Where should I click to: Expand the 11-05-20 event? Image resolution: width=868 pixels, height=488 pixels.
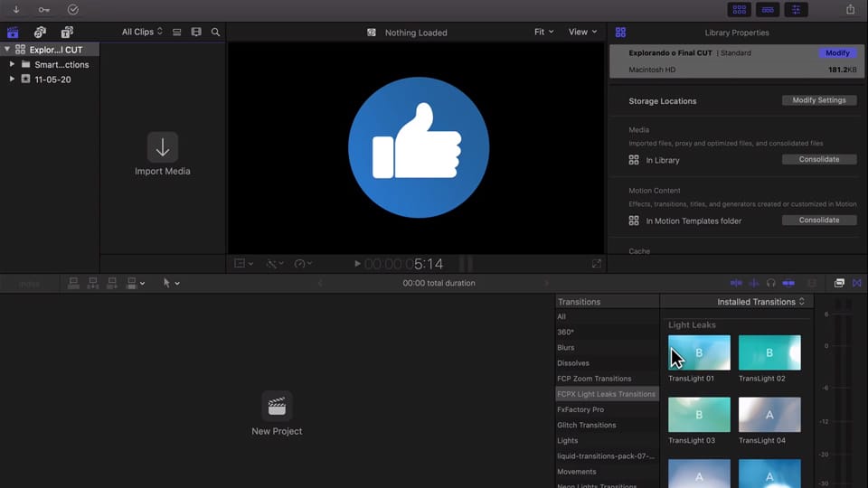(x=12, y=80)
